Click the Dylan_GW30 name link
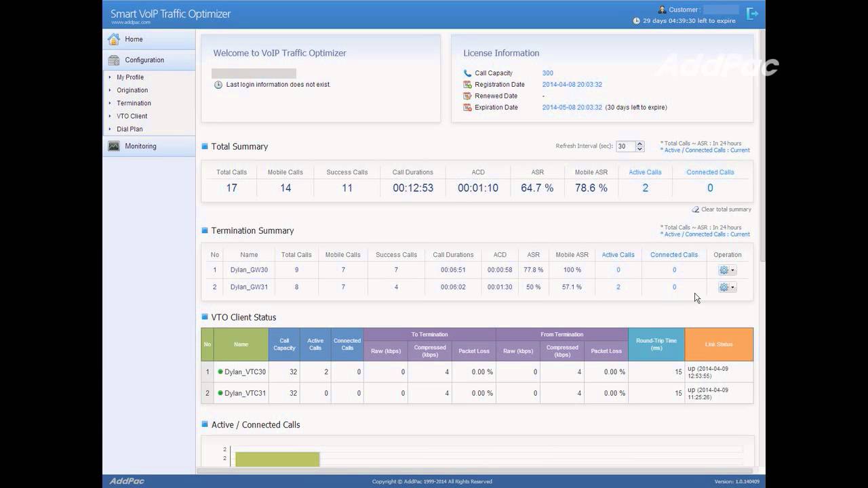 pyautogui.click(x=249, y=270)
